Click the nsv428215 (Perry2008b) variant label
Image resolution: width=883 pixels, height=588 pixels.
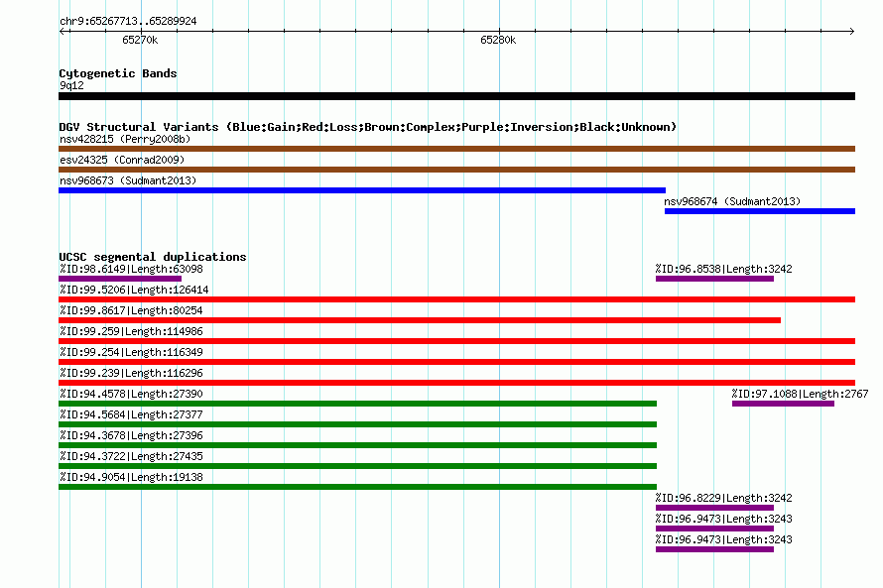125,139
